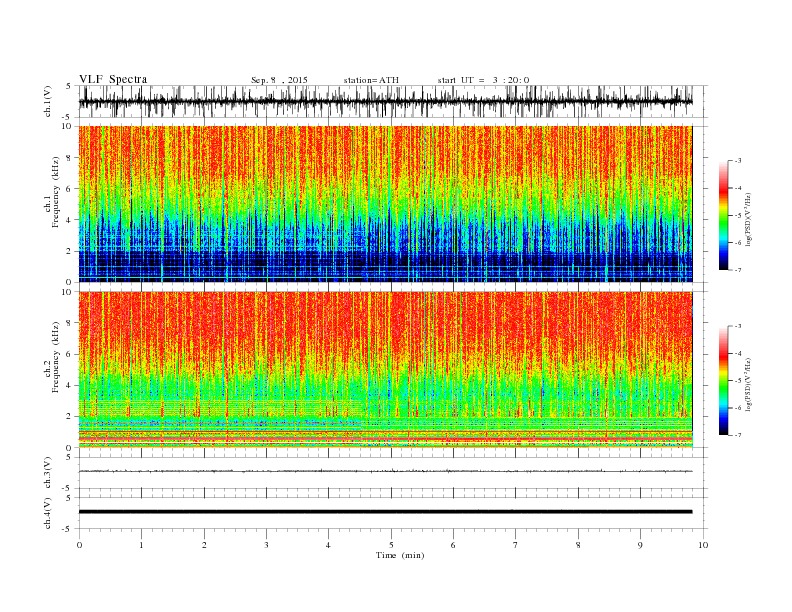The height and width of the screenshot is (612, 792).
Task: Click the '2' minute time axis tick
Action: point(204,545)
